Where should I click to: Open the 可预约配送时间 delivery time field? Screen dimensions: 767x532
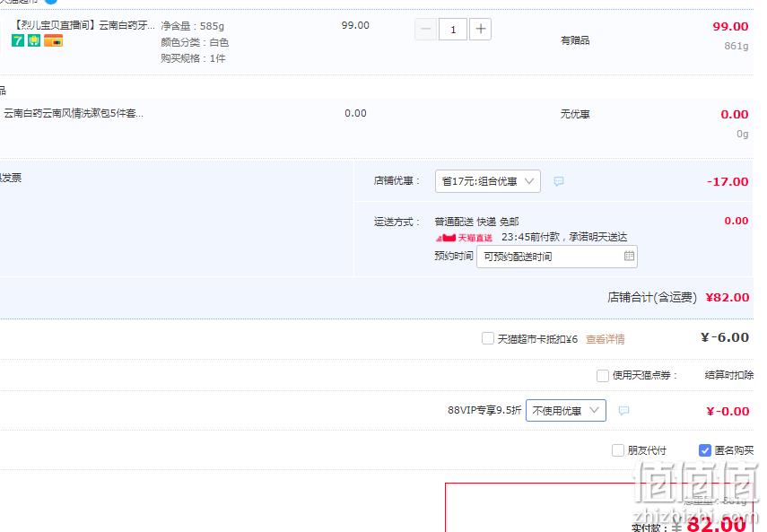click(x=557, y=257)
